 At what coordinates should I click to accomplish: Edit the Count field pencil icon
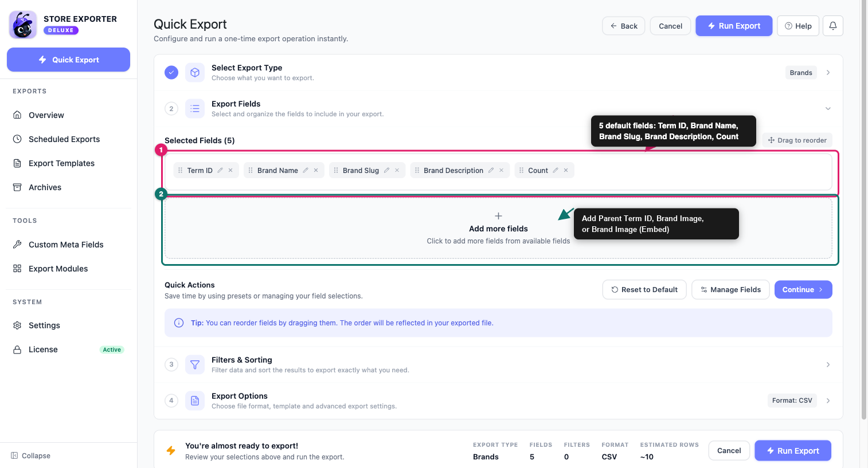coord(556,170)
